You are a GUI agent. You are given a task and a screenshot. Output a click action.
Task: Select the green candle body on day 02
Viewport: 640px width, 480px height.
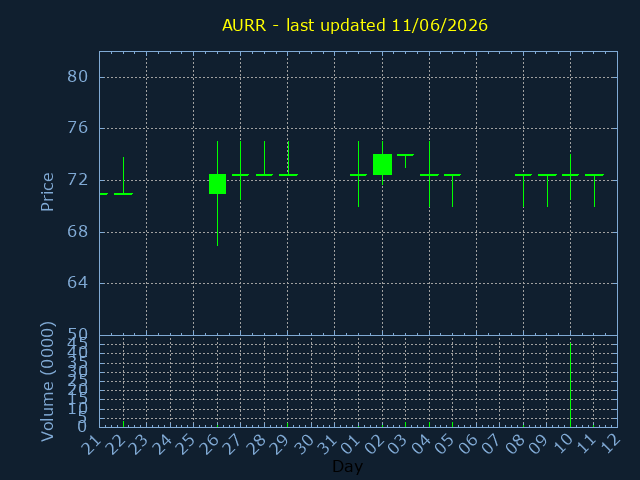pyautogui.click(x=382, y=164)
